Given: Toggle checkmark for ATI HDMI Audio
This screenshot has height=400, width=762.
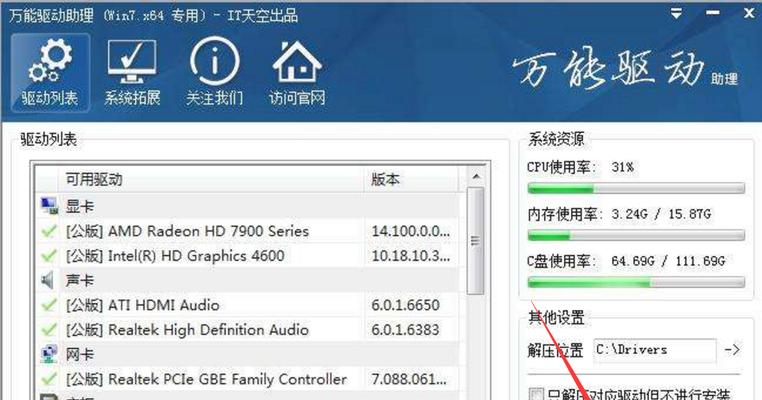Looking at the screenshot, I should tap(49, 305).
